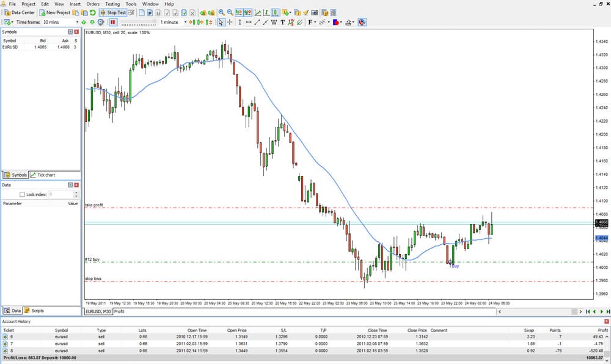Image resolution: width=611 pixels, height=364 pixels.
Task: Select the vertical line drawing tool
Action: [x=240, y=23]
